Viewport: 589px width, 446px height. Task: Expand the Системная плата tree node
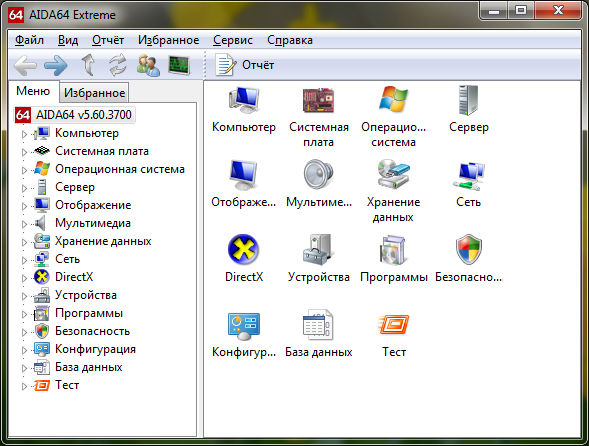[x=24, y=152]
